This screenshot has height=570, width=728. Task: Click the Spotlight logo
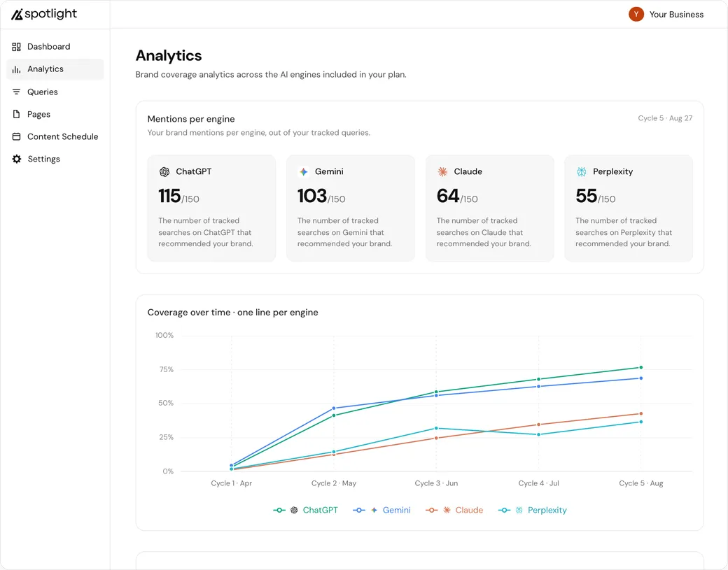coord(44,15)
